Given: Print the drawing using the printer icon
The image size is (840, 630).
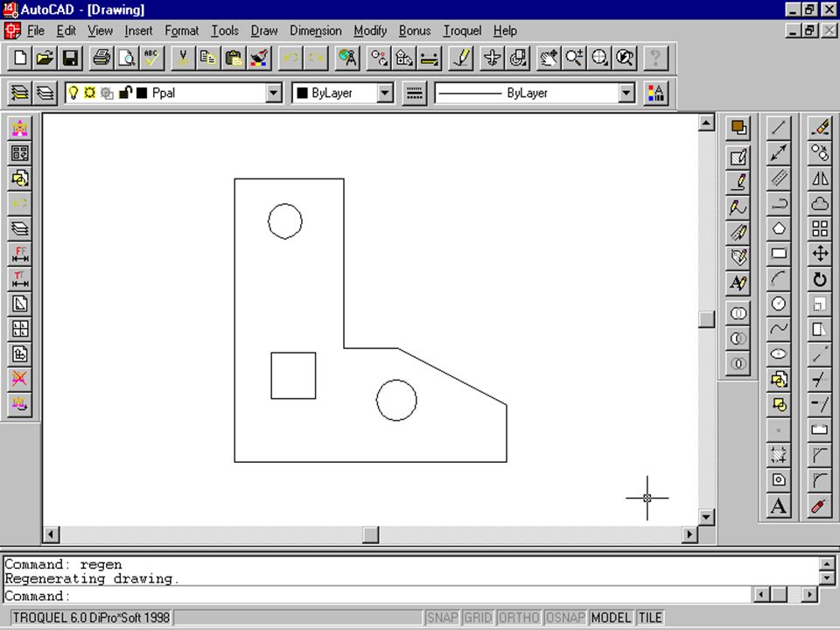Looking at the screenshot, I should point(101,58).
